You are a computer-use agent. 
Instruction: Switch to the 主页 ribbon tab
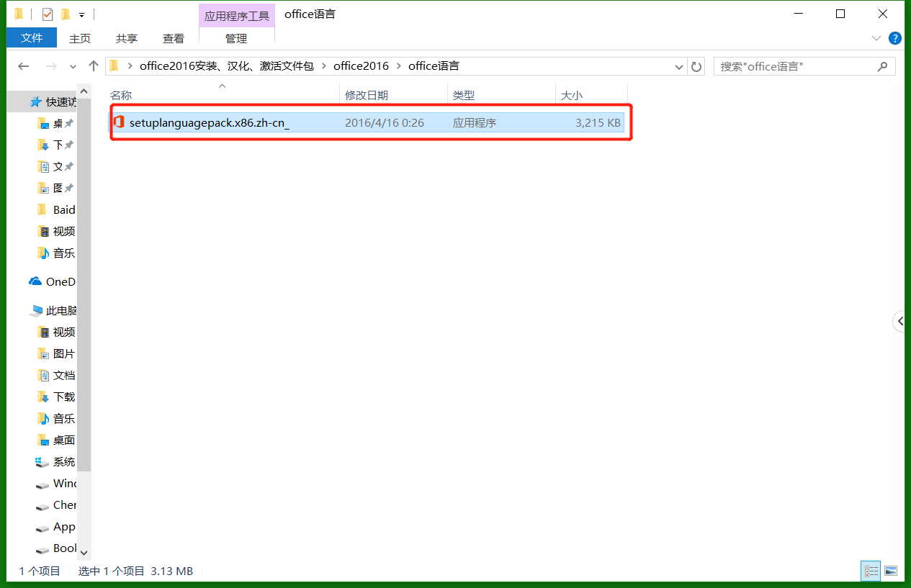point(80,38)
